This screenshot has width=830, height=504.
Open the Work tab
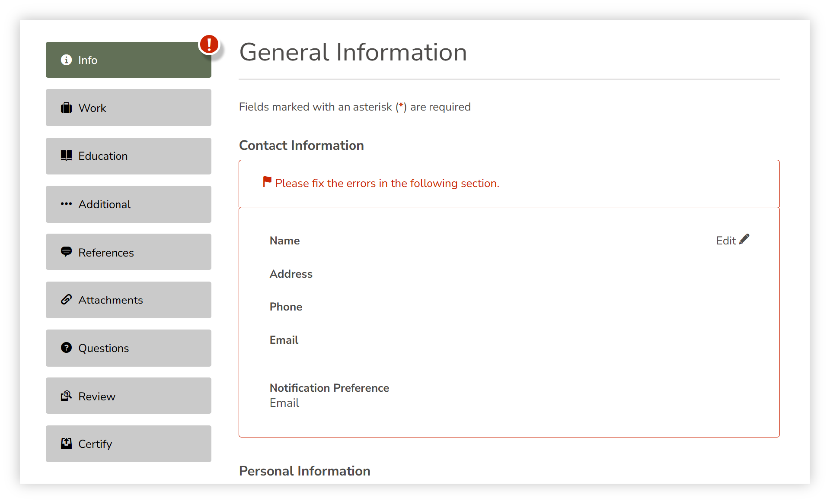[x=128, y=108]
